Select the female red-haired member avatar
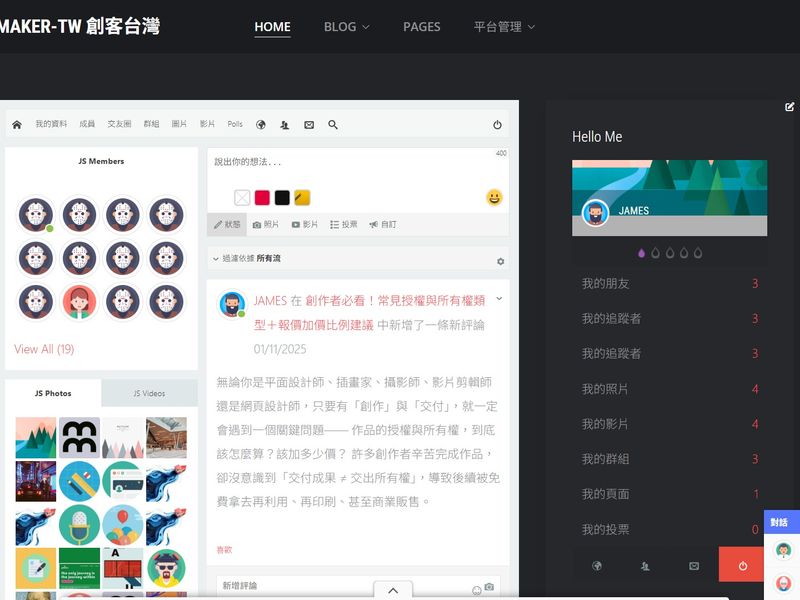 (x=79, y=302)
